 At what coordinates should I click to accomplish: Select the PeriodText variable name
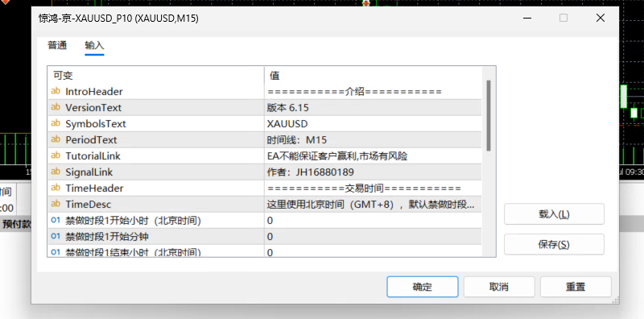91,140
